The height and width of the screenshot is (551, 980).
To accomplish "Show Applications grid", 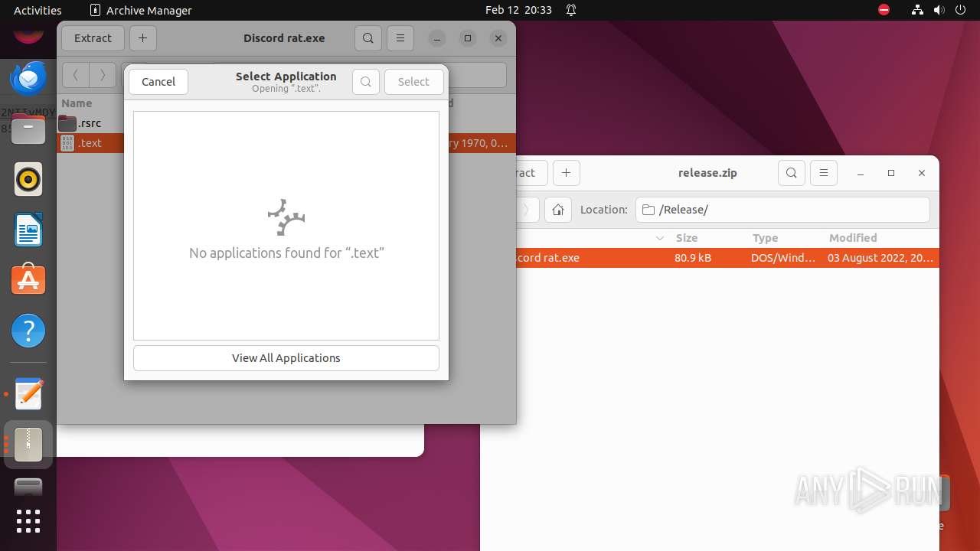I will [x=28, y=521].
